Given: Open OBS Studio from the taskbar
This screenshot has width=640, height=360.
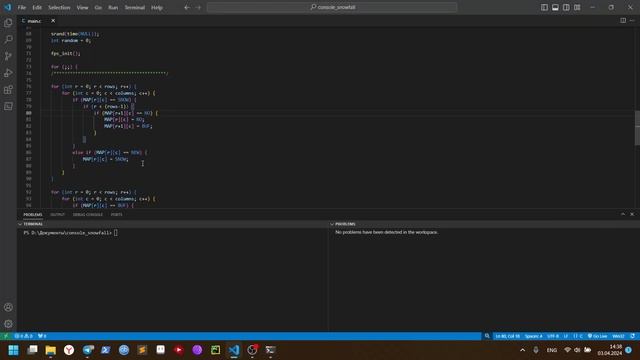Looking at the screenshot, I should click(252, 350).
